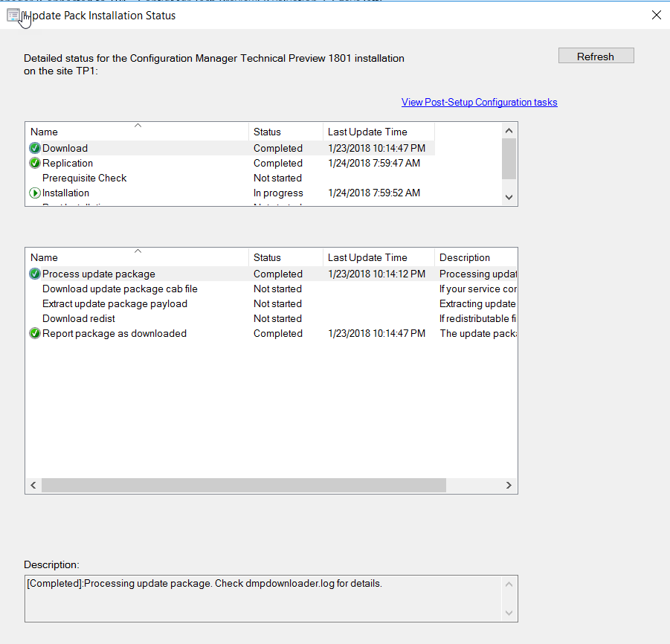Select the Prerequisite Check row
The height and width of the screenshot is (644, 670).
pos(230,178)
